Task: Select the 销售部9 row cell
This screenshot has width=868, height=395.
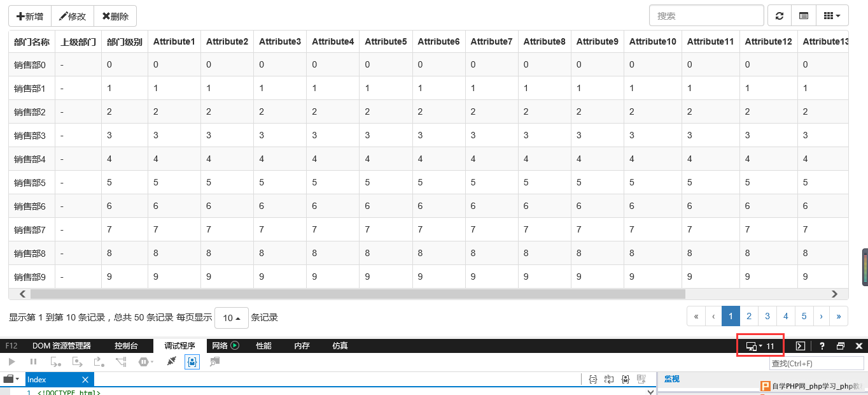Action: [x=32, y=276]
